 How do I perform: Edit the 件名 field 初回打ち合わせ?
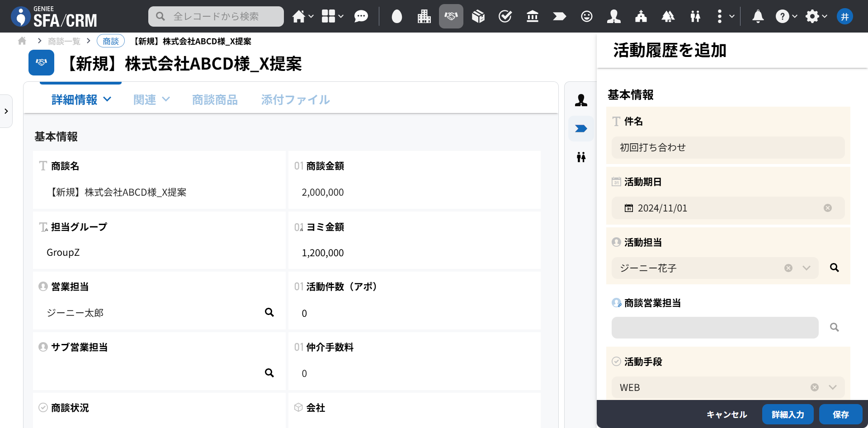tap(728, 147)
